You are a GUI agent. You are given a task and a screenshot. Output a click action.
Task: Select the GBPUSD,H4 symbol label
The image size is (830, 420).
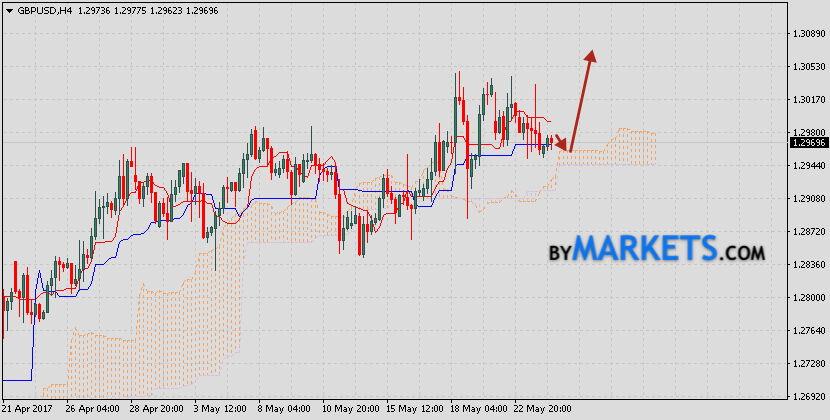coord(45,10)
